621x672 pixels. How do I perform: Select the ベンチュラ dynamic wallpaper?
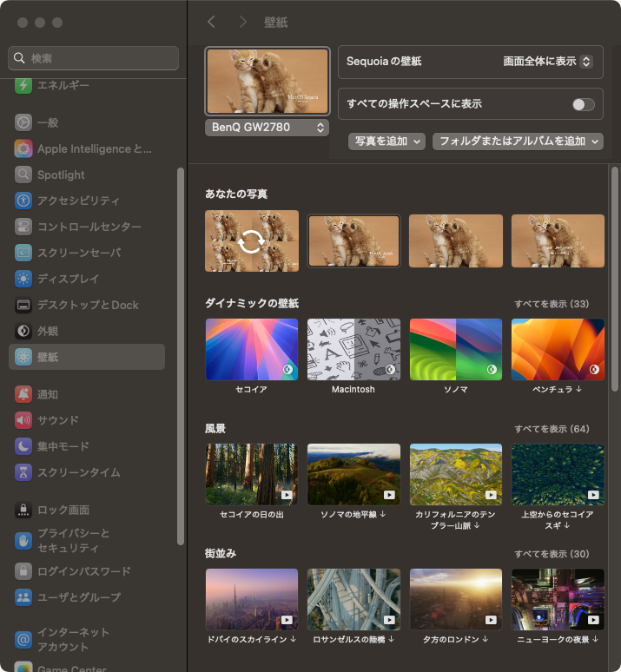[x=558, y=349]
